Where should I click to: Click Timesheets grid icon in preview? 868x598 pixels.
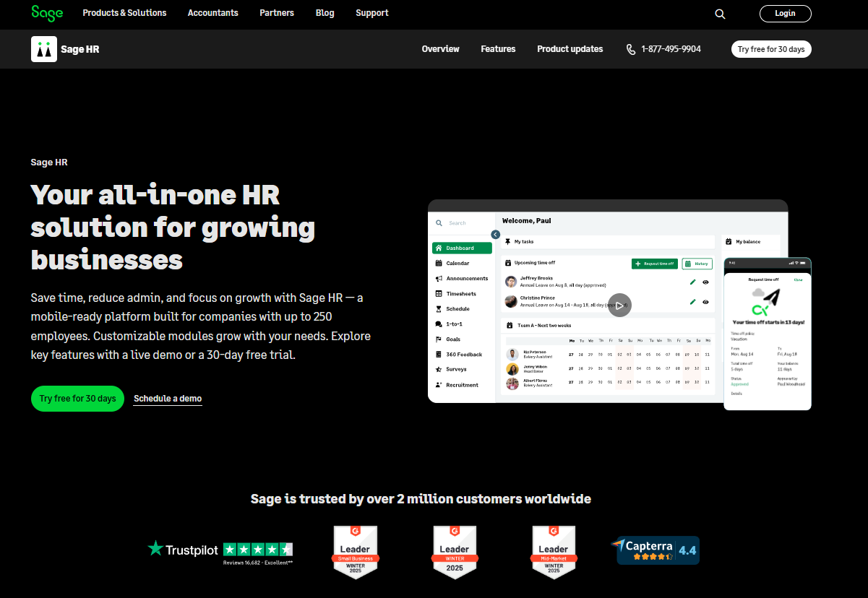pos(439,294)
